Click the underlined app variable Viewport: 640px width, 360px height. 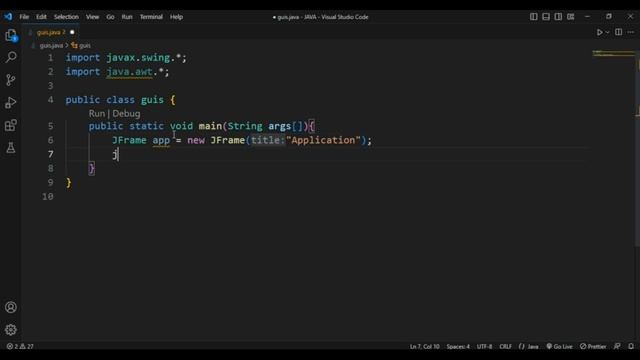tap(161, 140)
